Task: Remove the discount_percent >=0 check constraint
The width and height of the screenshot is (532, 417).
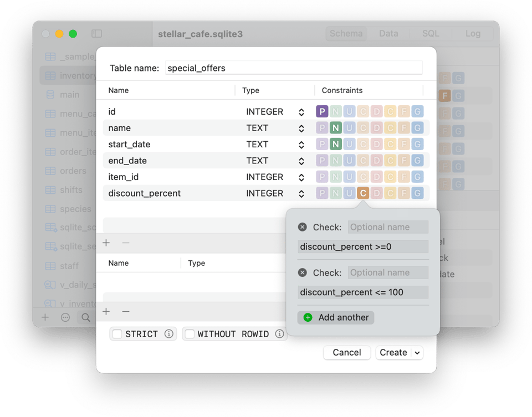Action: tap(303, 227)
